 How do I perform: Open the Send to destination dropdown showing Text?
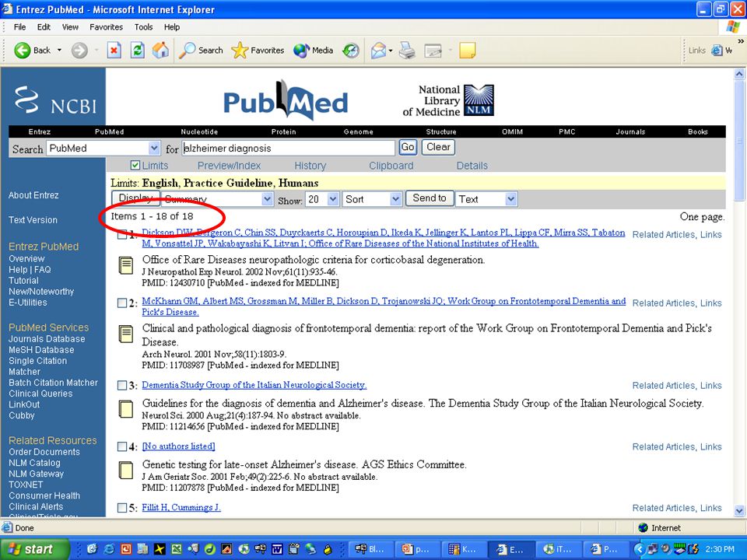(486, 199)
